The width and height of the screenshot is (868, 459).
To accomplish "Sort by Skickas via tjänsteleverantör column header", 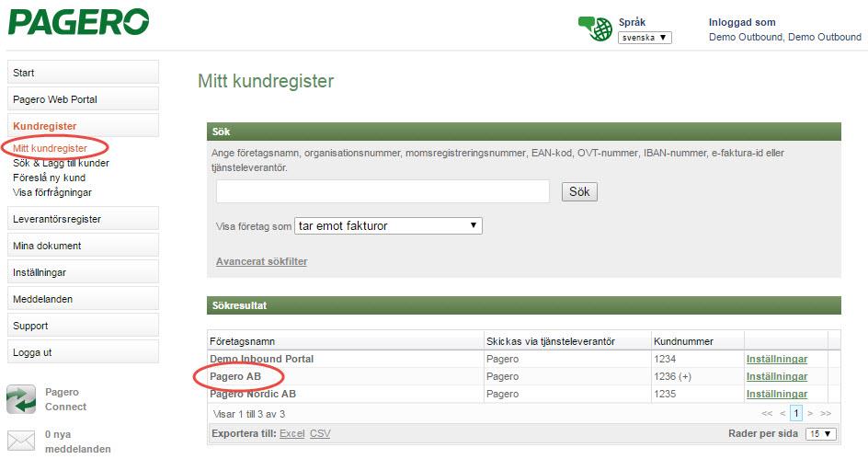I will (x=550, y=341).
